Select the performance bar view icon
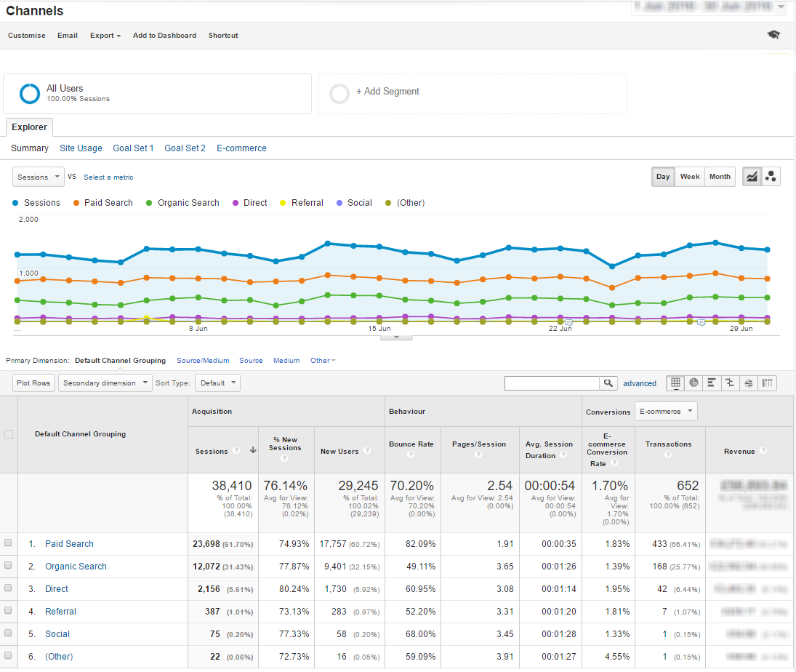This screenshot has width=796, height=672. (x=712, y=383)
